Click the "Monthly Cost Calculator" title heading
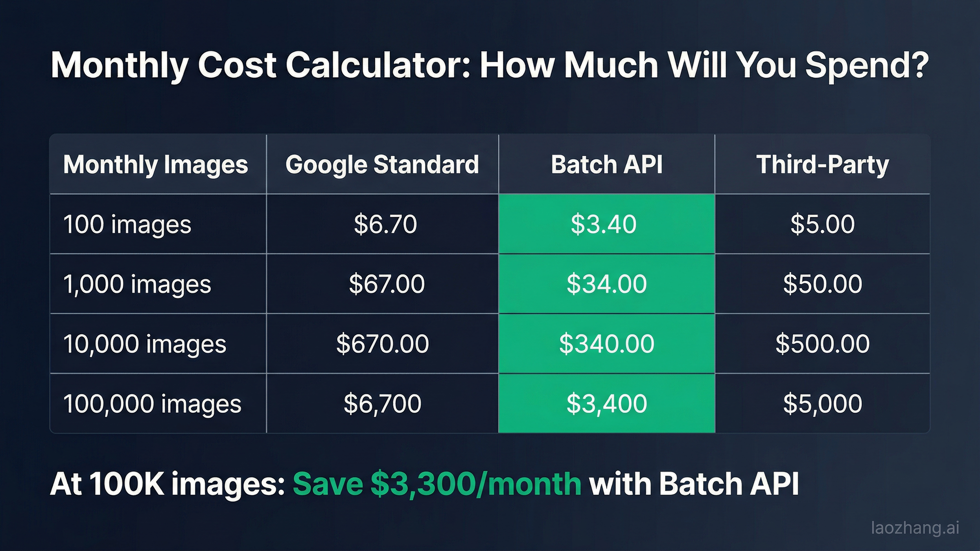The image size is (980, 551). 490,65
